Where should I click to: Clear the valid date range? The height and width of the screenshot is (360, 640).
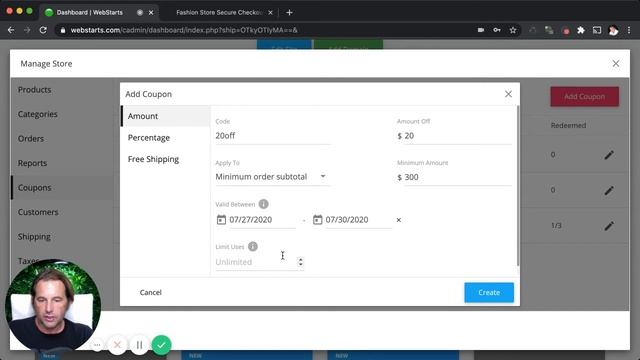[399, 220]
